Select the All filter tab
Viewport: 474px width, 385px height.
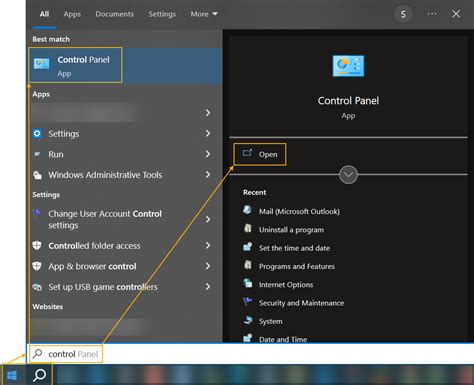(x=44, y=14)
